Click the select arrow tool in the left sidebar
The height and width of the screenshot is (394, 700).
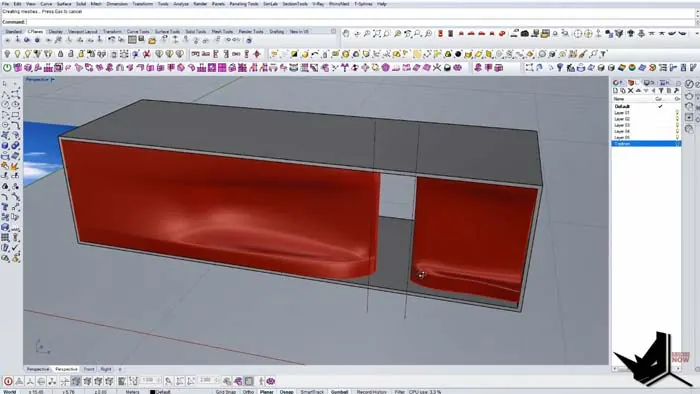tap(5, 83)
